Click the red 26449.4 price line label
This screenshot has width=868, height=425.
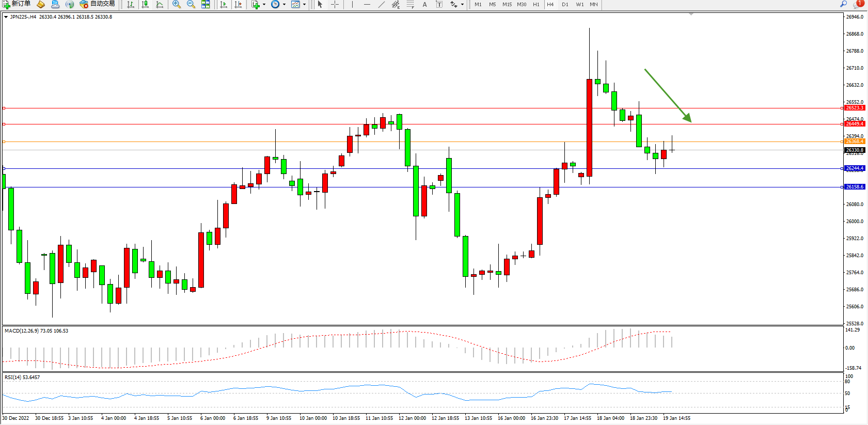coord(855,124)
